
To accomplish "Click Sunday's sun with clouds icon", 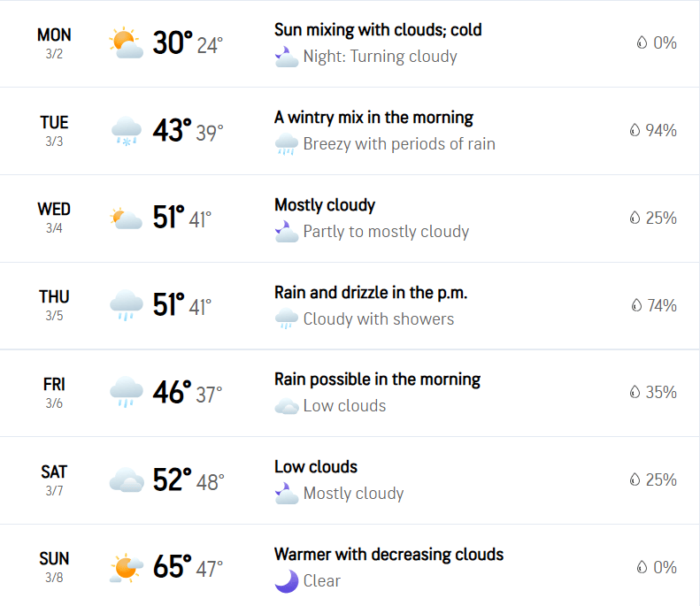I will 127,568.
